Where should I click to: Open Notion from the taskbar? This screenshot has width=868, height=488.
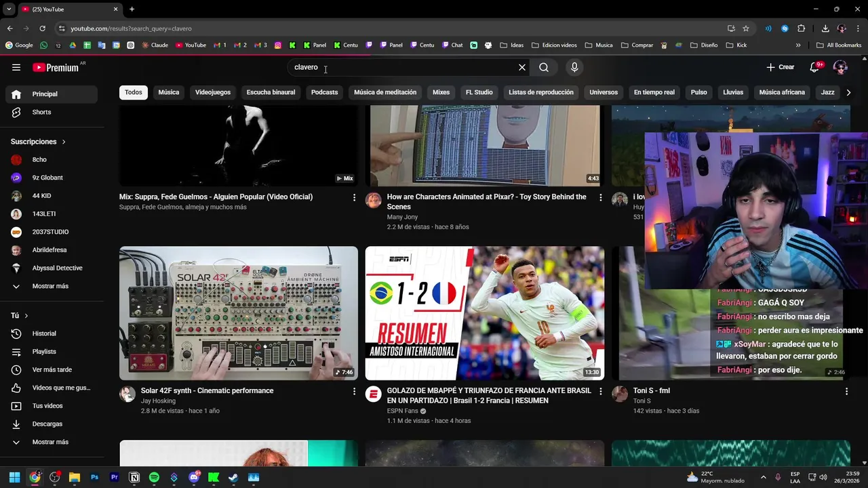click(134, 477)
